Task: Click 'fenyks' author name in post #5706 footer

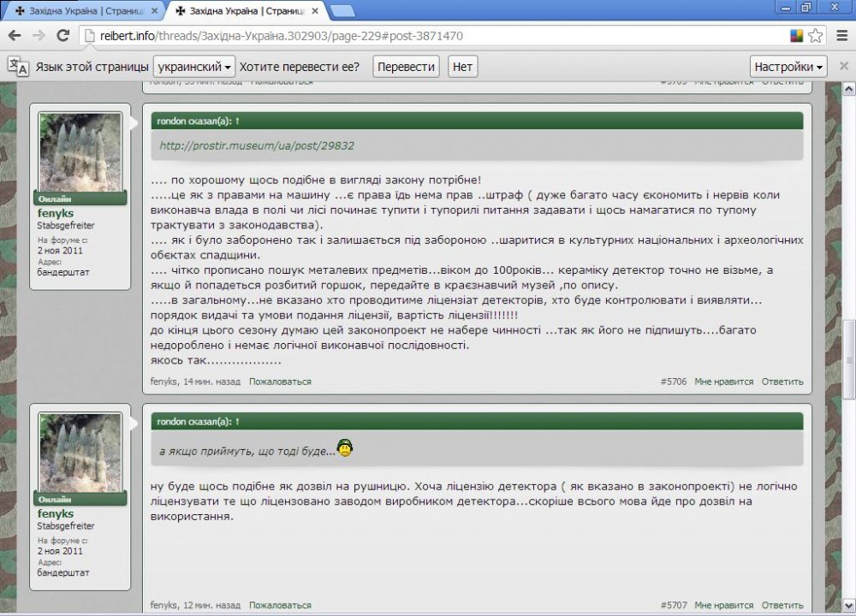Action: [163, 382]
